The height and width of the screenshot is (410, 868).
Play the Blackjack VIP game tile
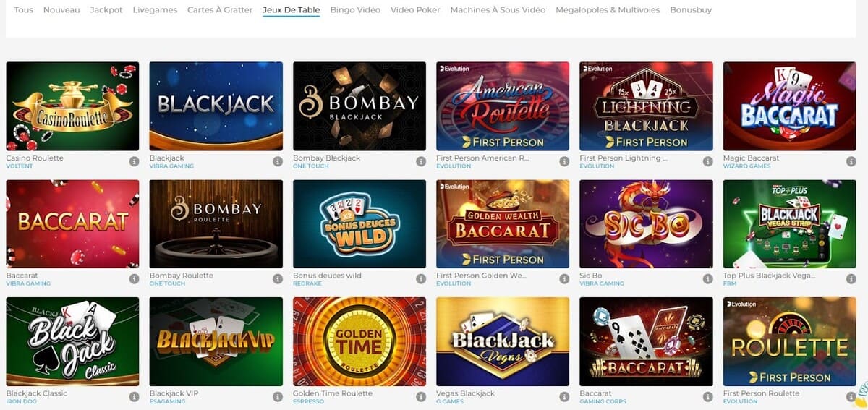216,341
